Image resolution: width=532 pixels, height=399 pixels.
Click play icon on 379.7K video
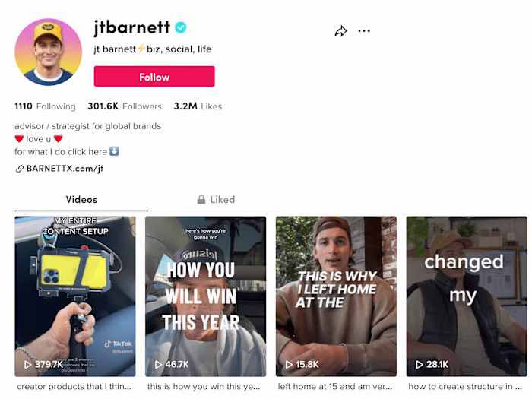pyautogui.click(x=28, y=365)
